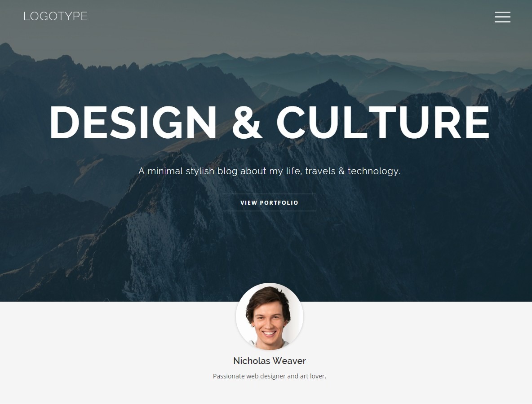Click 'web designer' in the bio line
This screenshot has width=532, height=404.
(266, 376)
